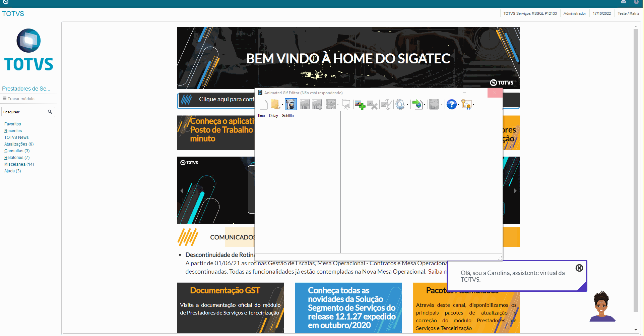Open the Documentação GST card
This screenshot has width=644, height=336.
[x=231, y=308]
